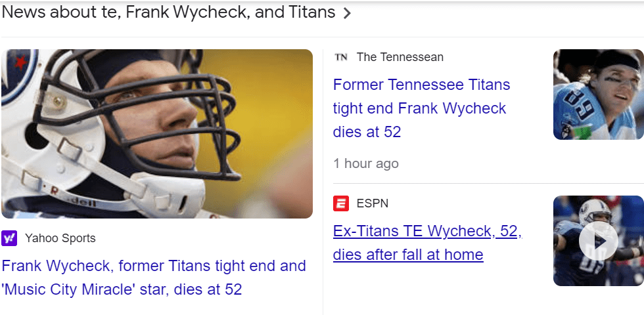Viewport: 644px width, 315px height.
Task: Open 'Frank Wycheck, former Titans tight end' Yahoo article
Action: 154,266
